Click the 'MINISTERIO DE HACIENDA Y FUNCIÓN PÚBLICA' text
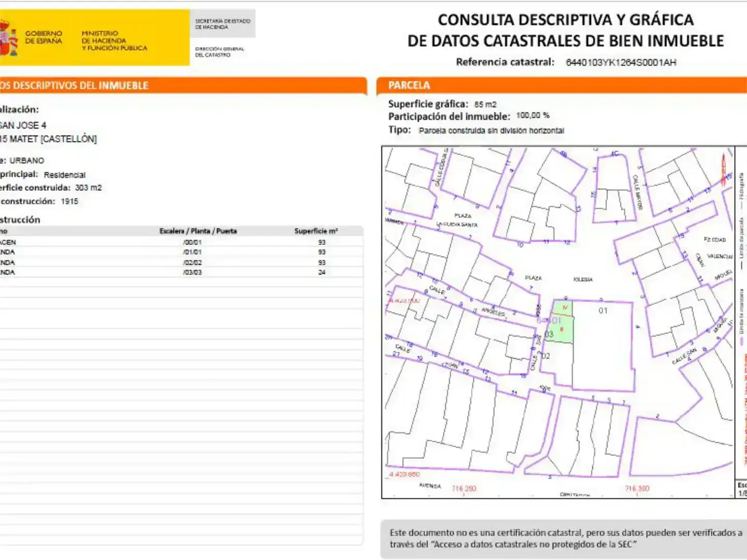The height and width of the screenshot is (560, 747). 114,40
